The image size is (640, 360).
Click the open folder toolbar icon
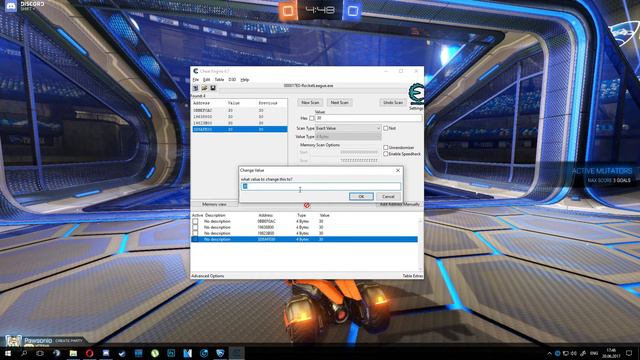click(x=204, y=88)
